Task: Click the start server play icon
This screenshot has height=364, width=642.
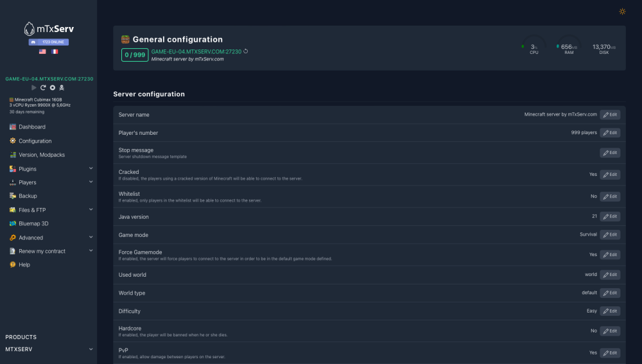Action: click(34, 87)
